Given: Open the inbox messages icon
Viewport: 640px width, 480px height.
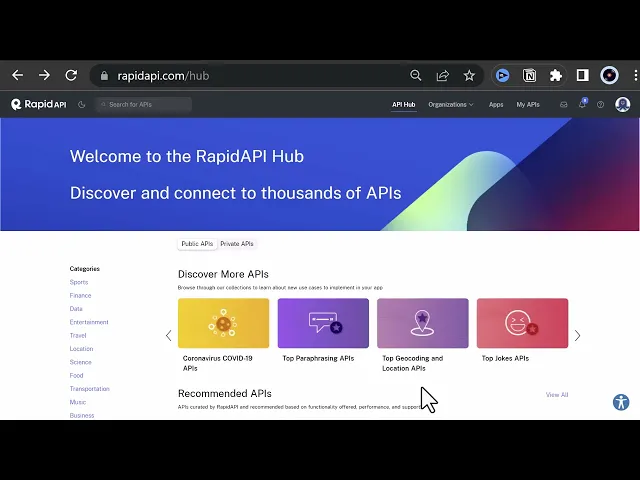Looking at the screenshot, I should (x=564, y=104).
